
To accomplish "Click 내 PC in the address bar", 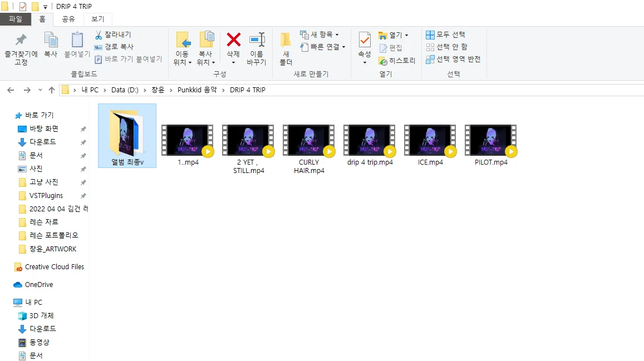I will tap(90, 90).
